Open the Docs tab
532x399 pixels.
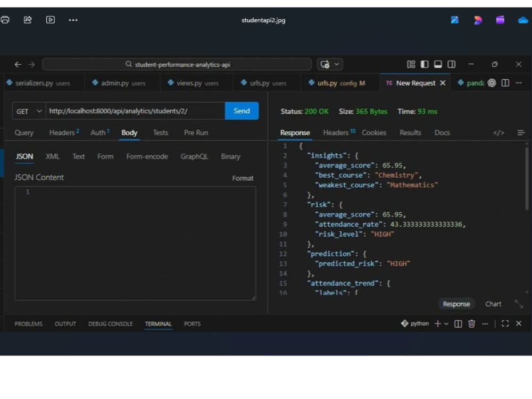442,132
